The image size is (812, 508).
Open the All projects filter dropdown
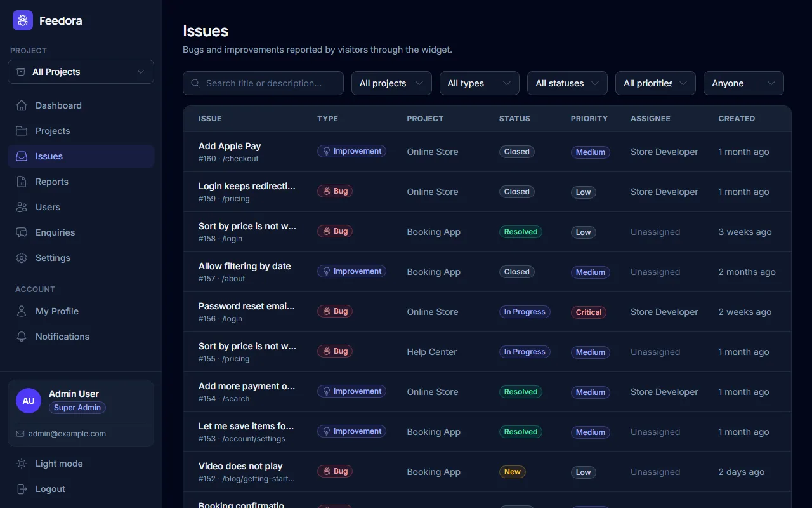pyautogui.click(x=391, y=83)
